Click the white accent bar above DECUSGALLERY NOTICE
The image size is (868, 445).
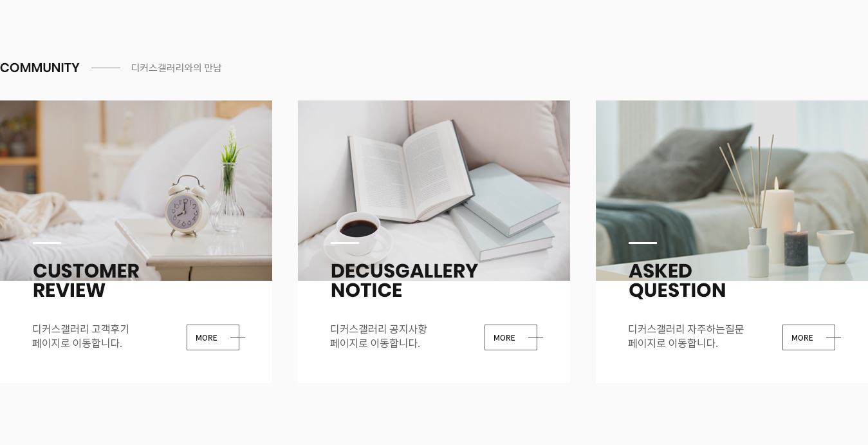pos(345,243)
